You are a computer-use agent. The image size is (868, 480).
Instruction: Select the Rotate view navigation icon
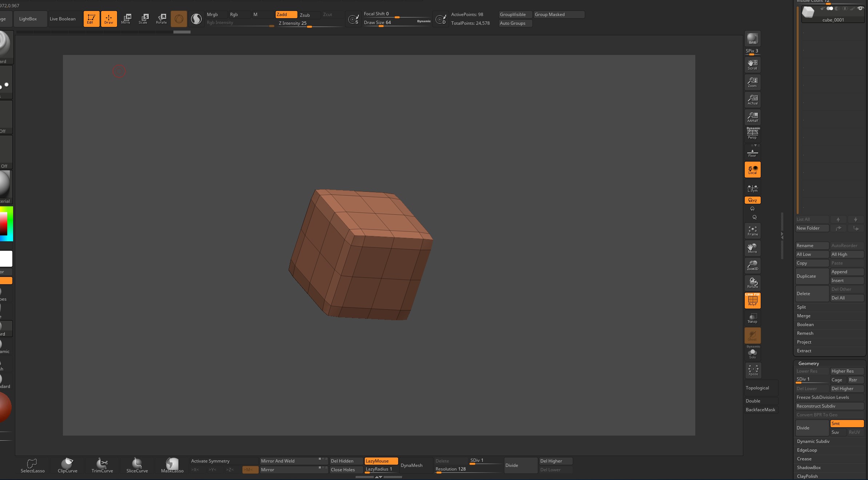click(x=752, y=283)
